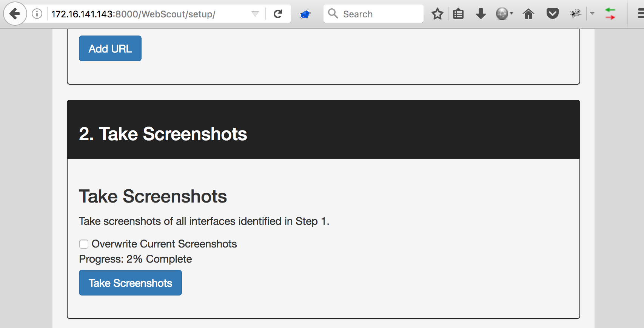
Task: Save page to Pocket icon
Action: click(x=552, y=14)
